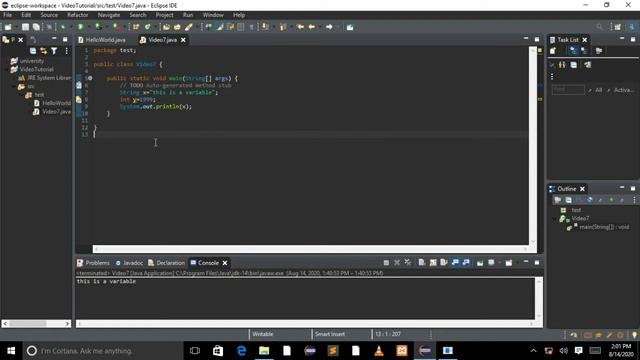Click the Open Perspective icon
The height and width of the screenshot is (360, 640).
pyautogui.click(x=618, y=27)
